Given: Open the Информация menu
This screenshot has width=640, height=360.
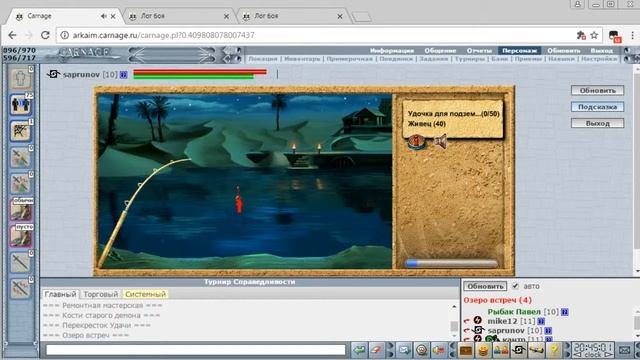Looking at the screenshot, I should (392, 51).
